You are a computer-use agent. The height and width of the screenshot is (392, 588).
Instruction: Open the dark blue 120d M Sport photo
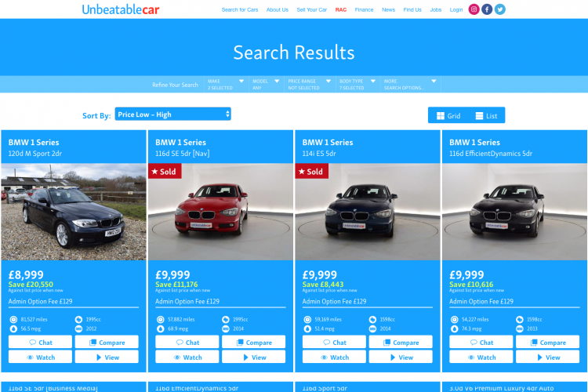pyautogui.click(x=74, y=212)
